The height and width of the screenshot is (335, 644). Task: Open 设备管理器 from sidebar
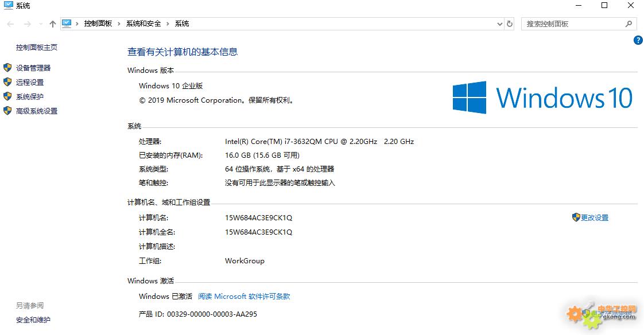coord(33,68)
